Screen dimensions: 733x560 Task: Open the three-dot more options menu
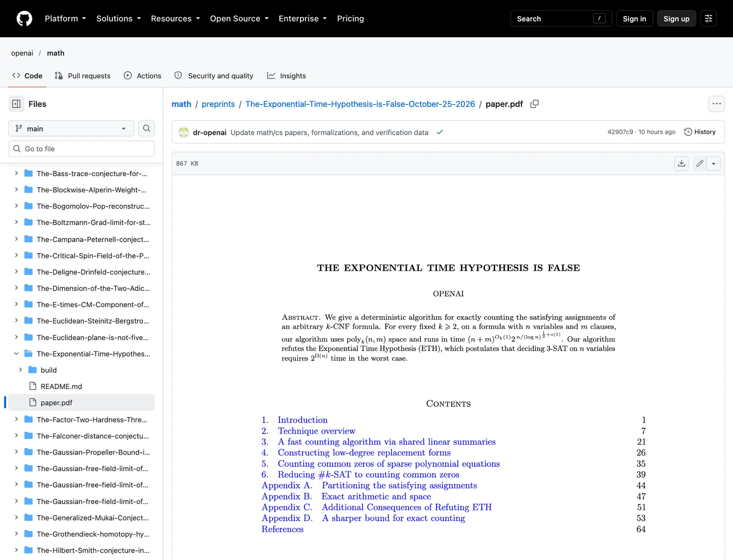click(717, 104)
